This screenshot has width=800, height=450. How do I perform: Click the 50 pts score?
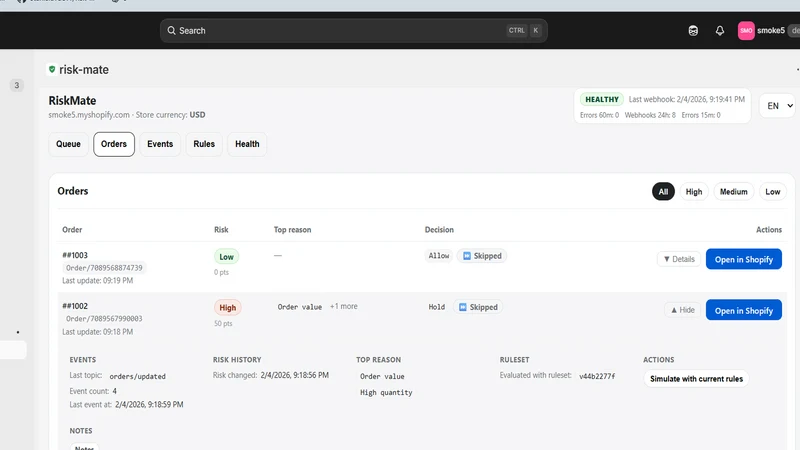(223, 323)
